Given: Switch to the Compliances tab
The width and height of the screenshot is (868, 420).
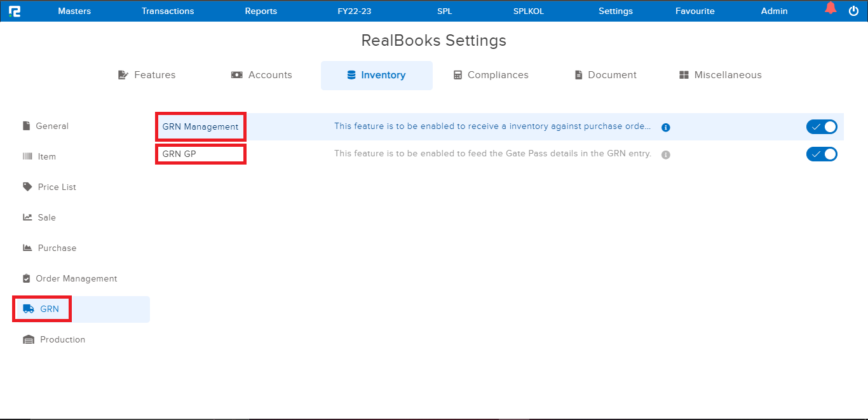Looking at the screenshot, I should [x=491, y=75].
